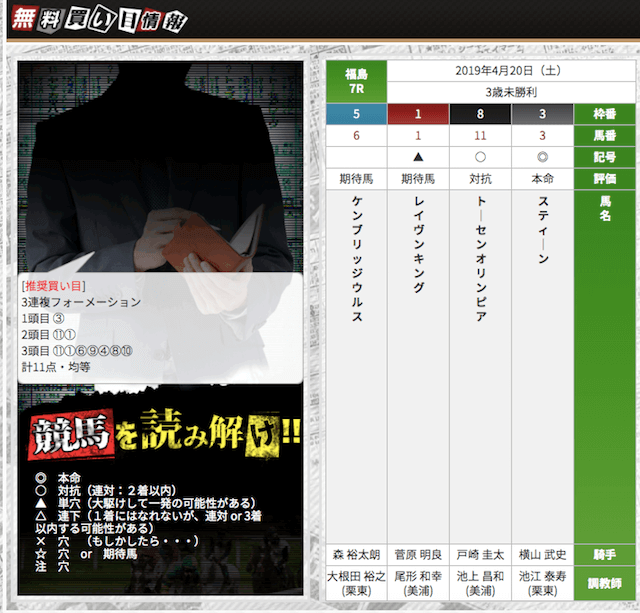Click jockey 横山 武史
The height and width of the screenshot is (613, 640).
click(x=542, y=555)
